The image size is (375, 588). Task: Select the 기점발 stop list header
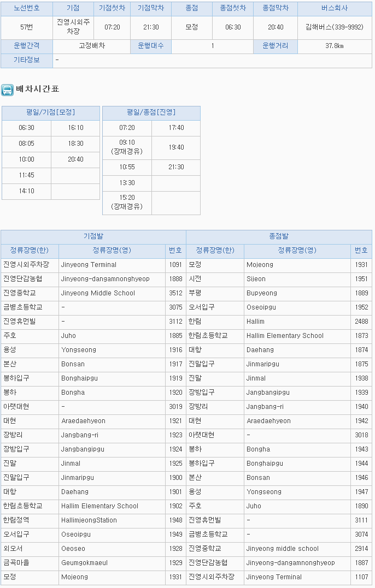(x=93, y=236)
